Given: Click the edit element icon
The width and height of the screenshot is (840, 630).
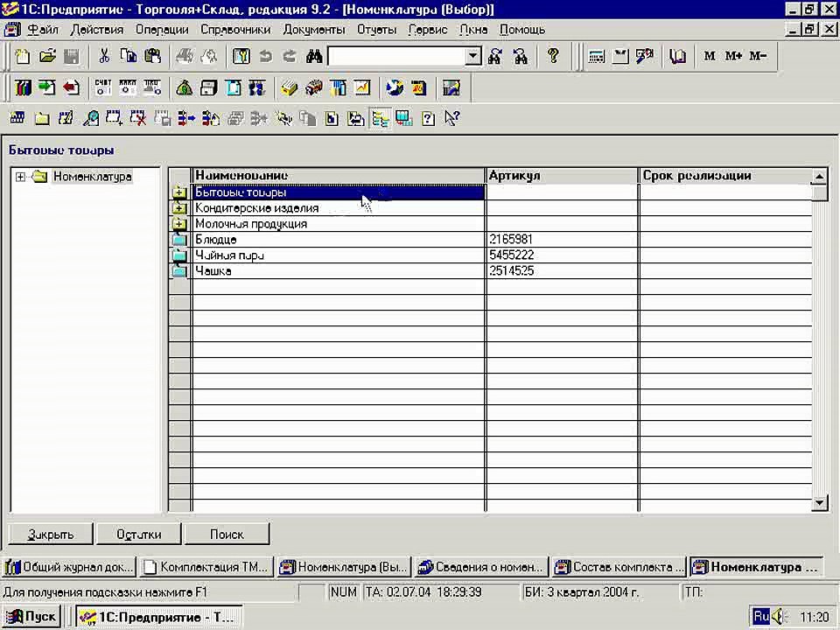Looking at the screenshot, I should click(x=66, y=118).
